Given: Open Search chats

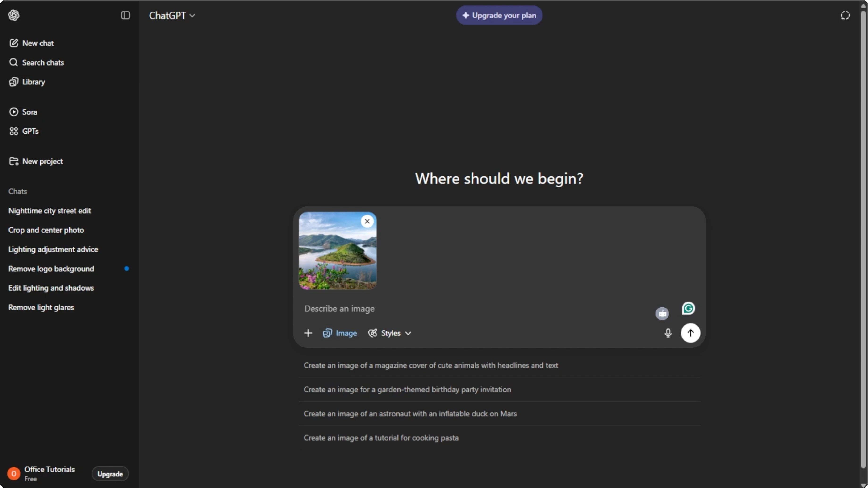Looking at the screenshot, I should [36, 63].
